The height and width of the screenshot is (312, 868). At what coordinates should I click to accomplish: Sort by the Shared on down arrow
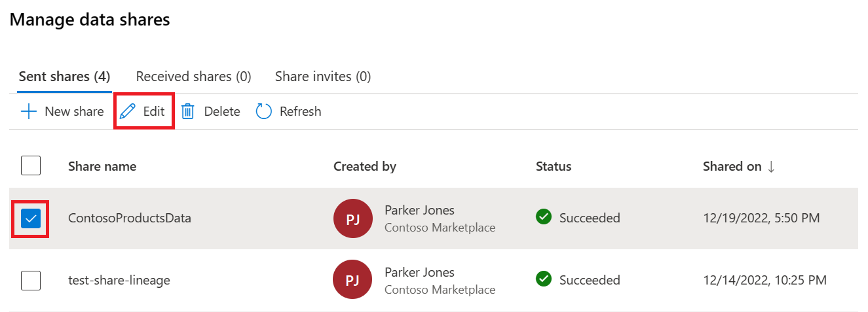(771, 167)
